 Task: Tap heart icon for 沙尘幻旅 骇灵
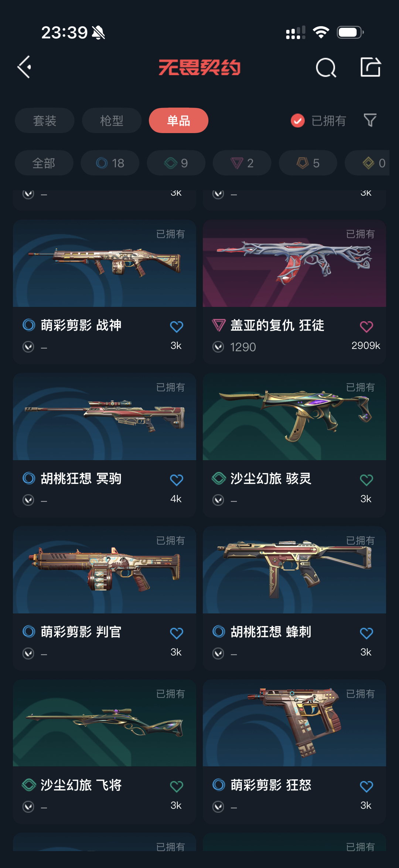click(x=366, y=480)
